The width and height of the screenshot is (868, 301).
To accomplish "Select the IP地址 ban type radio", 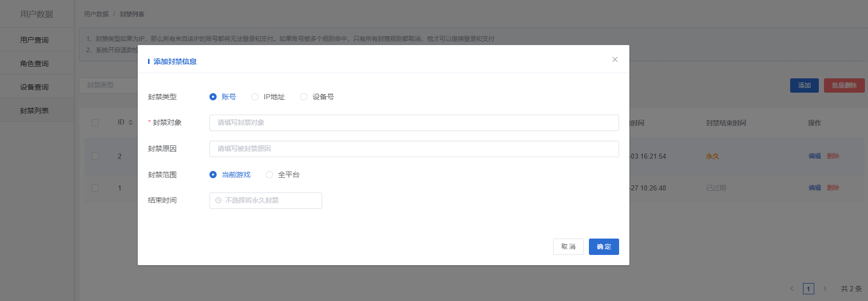I will click(x=255, y=97).
